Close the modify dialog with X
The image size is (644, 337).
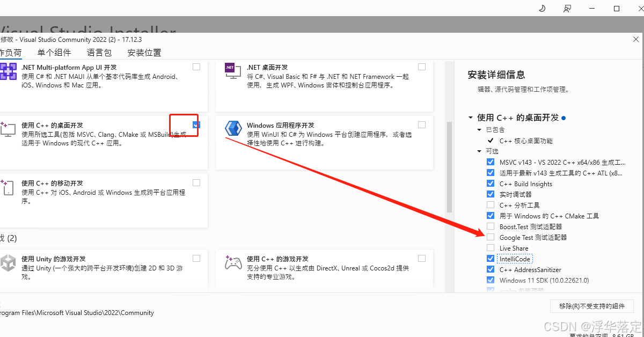636,40
